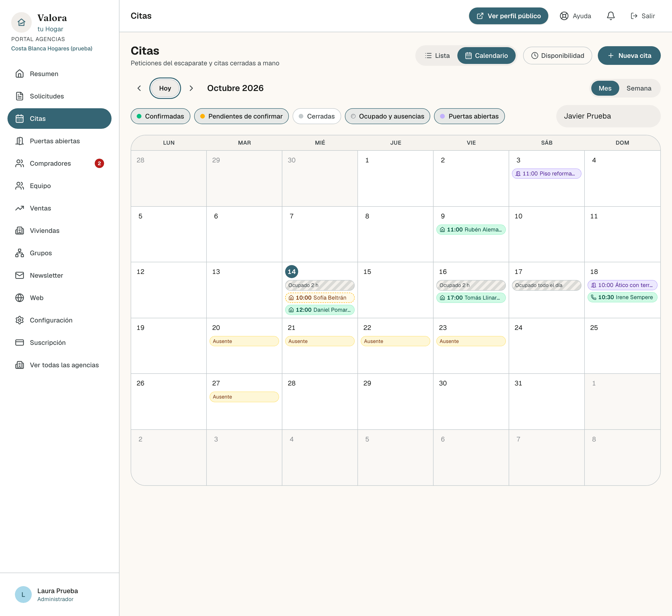Open the 17:00 Tomás Llinar appointment
The height and width of the screenshot is (616, 672).
[471, 298]
